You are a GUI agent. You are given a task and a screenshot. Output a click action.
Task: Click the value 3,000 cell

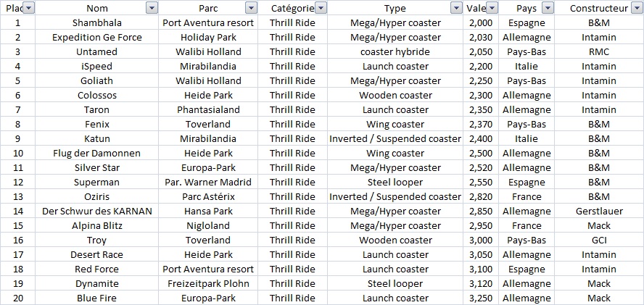[x=481, y=240]
